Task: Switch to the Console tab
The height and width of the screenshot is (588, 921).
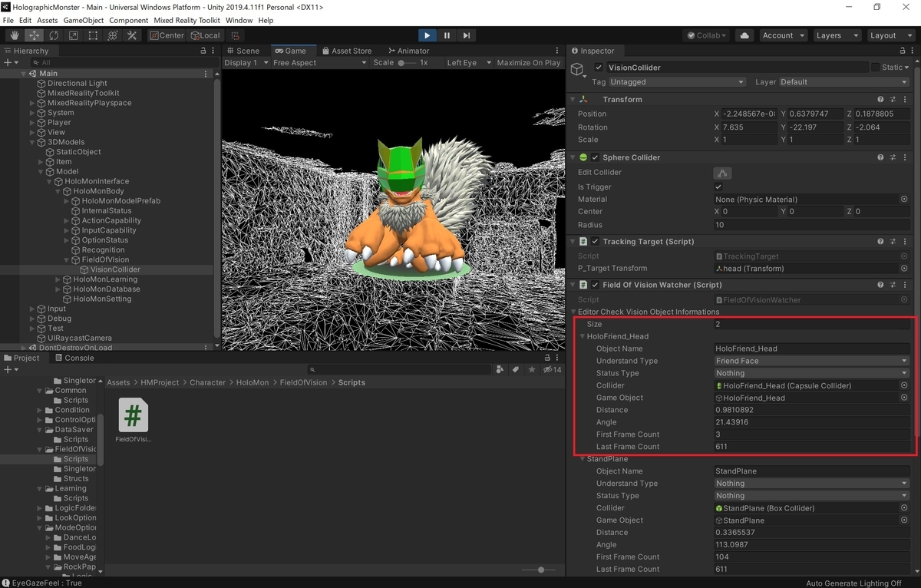Action: click(74, 358)
